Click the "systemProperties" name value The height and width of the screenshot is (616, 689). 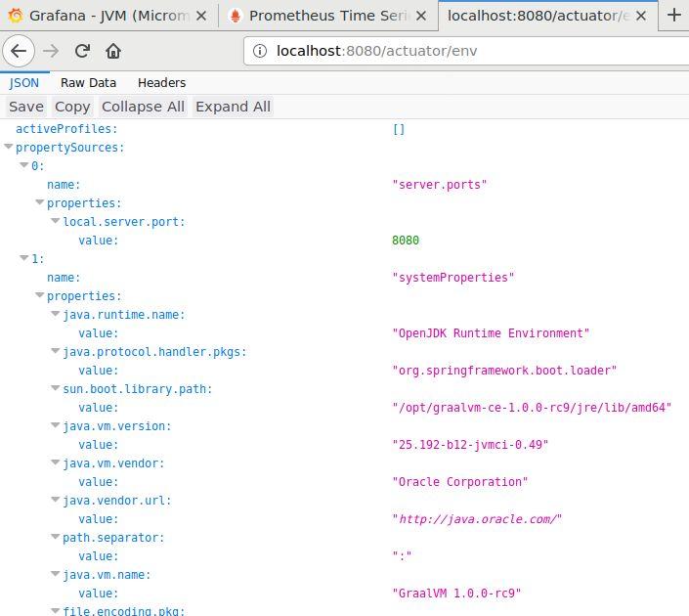[x=453, y=278]
